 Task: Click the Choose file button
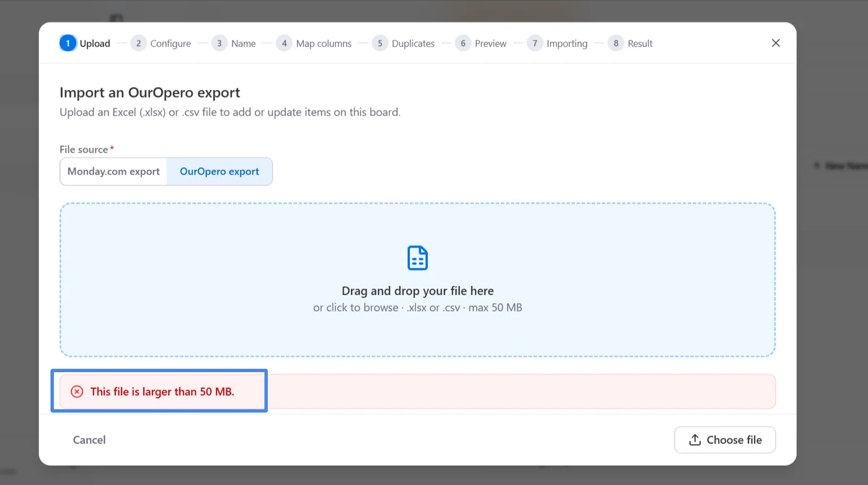(x=725, y=440)
